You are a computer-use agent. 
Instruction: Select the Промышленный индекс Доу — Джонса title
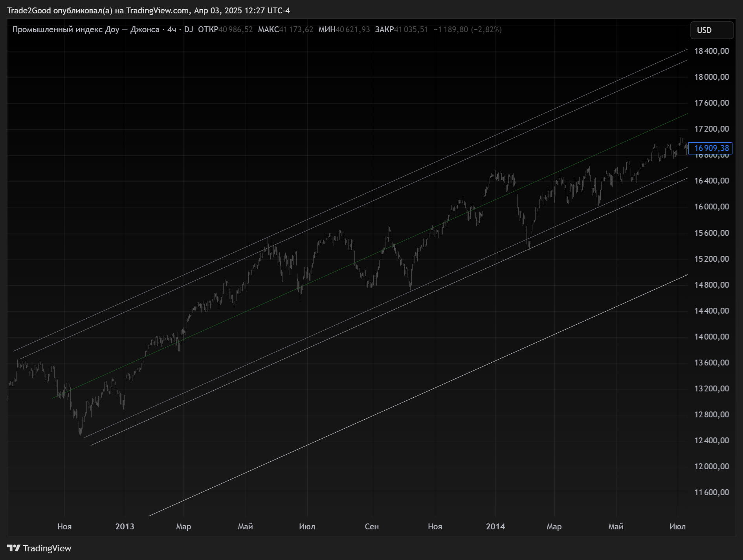86,30
